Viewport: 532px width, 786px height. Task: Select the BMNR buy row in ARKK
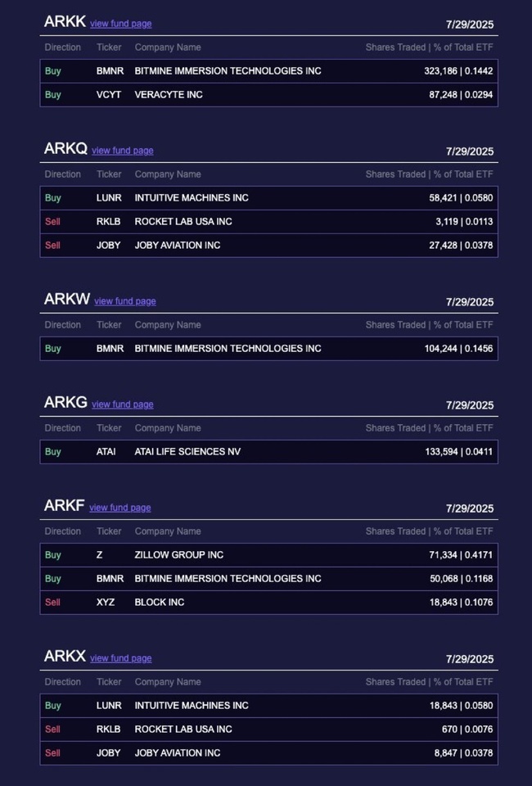(269, 71)
